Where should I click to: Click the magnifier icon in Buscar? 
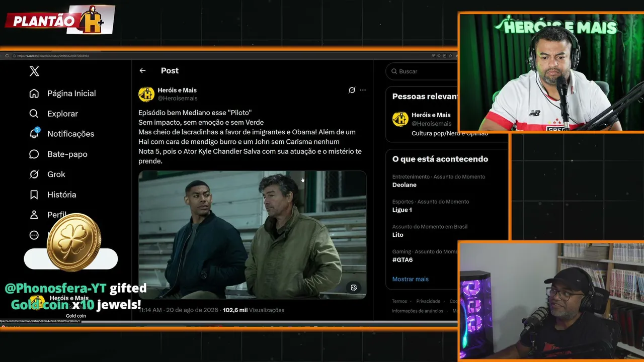(x=394, y=71)
